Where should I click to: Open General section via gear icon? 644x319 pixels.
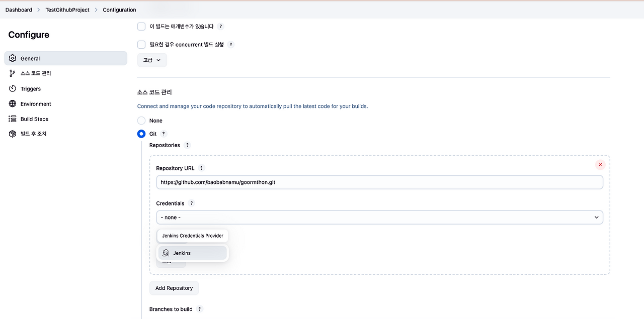coord(13,58)
